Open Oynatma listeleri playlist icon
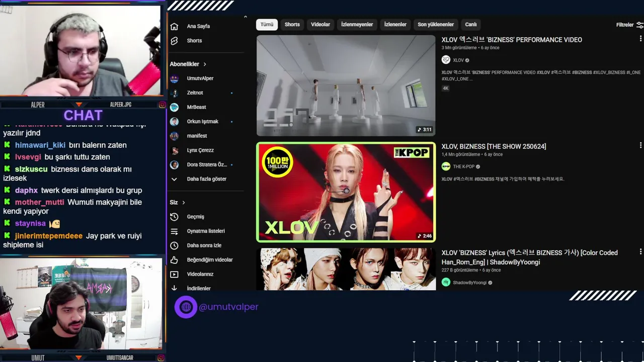The width and height of the screenshot is (644, 362). (x=174, y=231)
